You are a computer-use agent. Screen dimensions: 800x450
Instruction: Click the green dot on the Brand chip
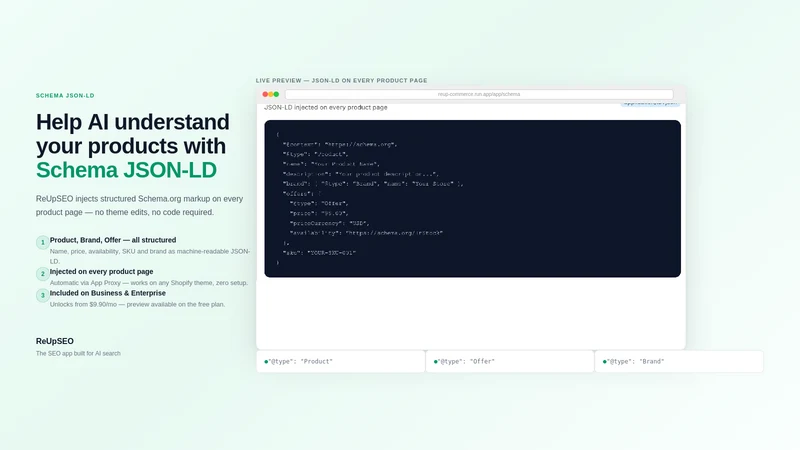[605, 362]
